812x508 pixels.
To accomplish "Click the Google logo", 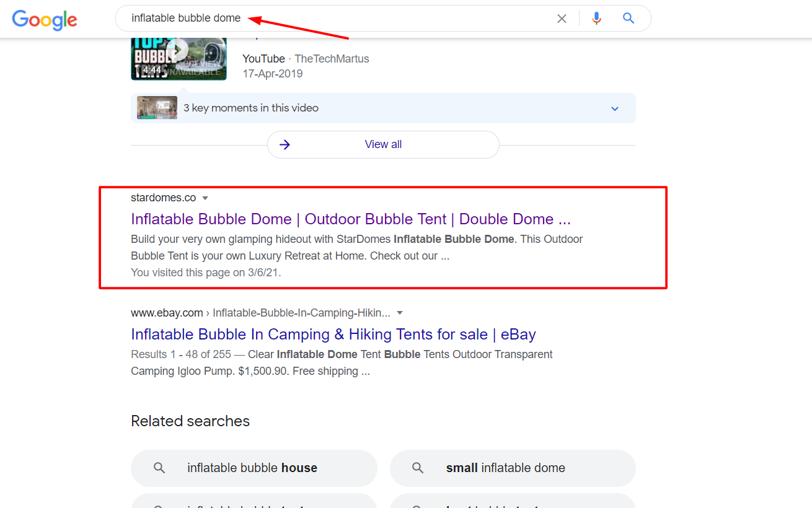I will pos(45,19).
